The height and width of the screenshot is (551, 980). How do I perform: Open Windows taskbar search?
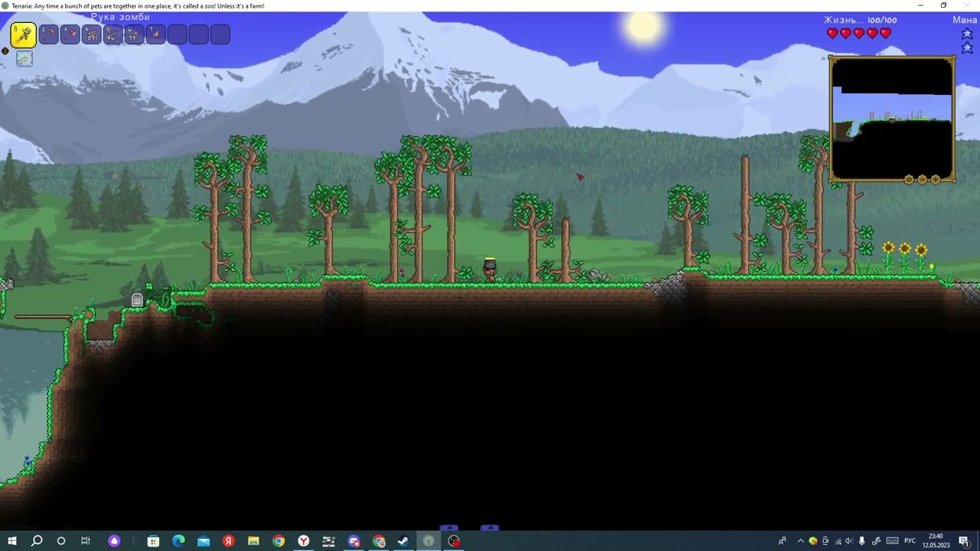coord(37,541)
